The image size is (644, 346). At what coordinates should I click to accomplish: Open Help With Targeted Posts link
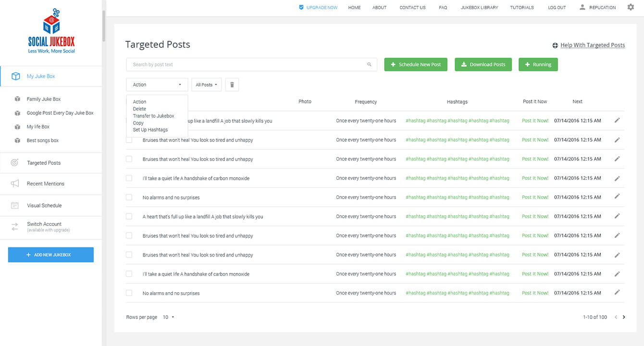click(x=593, y=45)
